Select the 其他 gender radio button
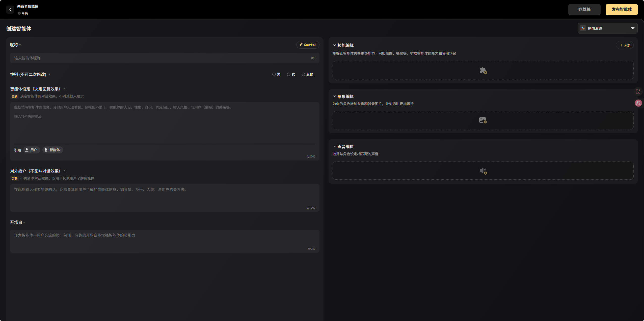Screen dimensions: 644x321 click(x=303, y=74)
